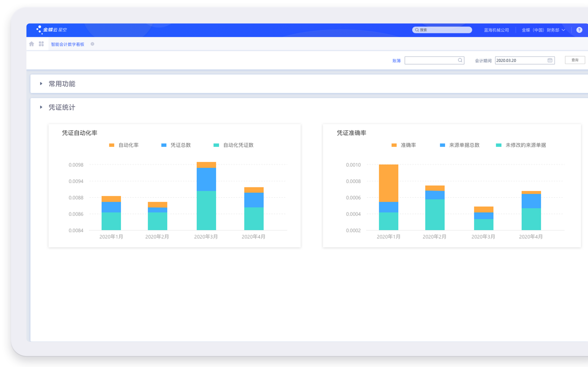
Task: Toggle the 凭证总数 legend series
Action: coord(176,145)
